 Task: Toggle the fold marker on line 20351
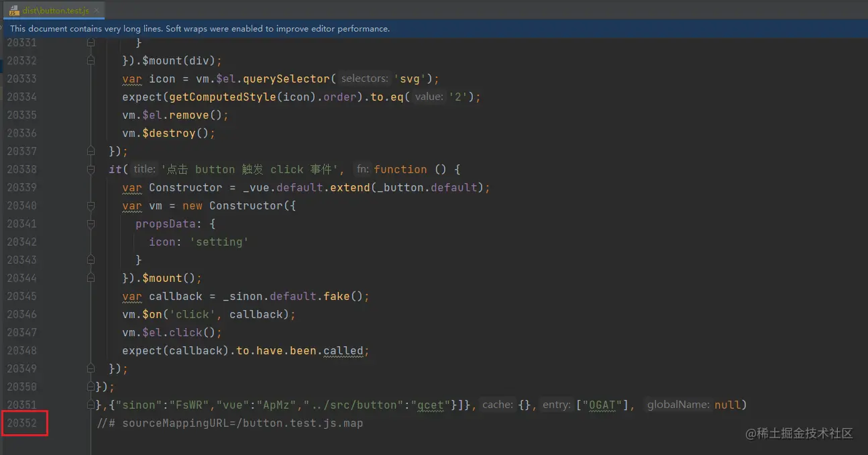91,405
